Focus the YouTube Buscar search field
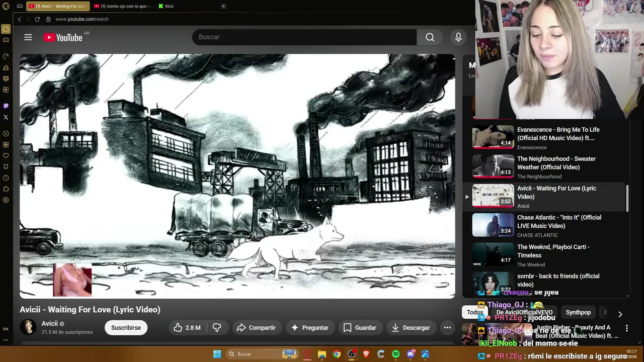Image resolution: width=644 pixels, height=362 pixels. (304, 37)
